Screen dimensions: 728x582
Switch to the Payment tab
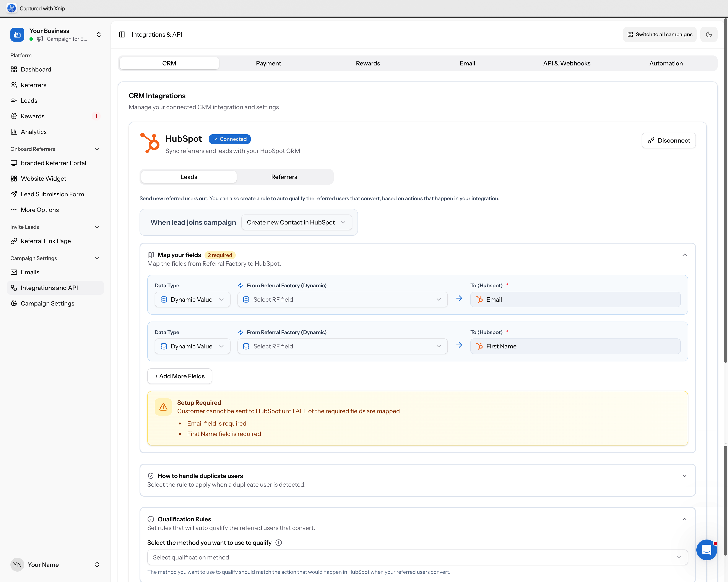point(268,63)
